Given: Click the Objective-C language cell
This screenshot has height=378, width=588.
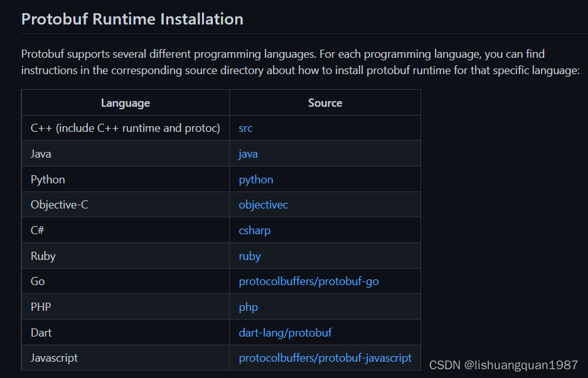Looking at the screenshot, I should click(x=59, y=205).
